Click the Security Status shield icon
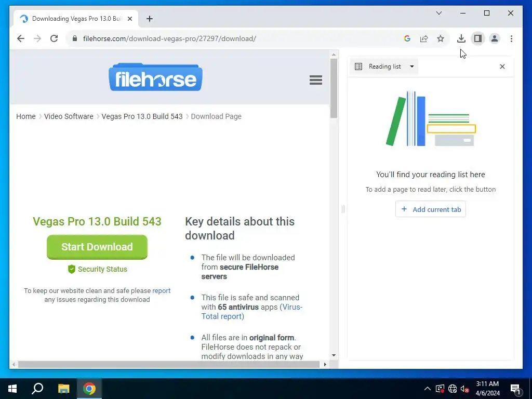532x399 pixels. point(71,269)
